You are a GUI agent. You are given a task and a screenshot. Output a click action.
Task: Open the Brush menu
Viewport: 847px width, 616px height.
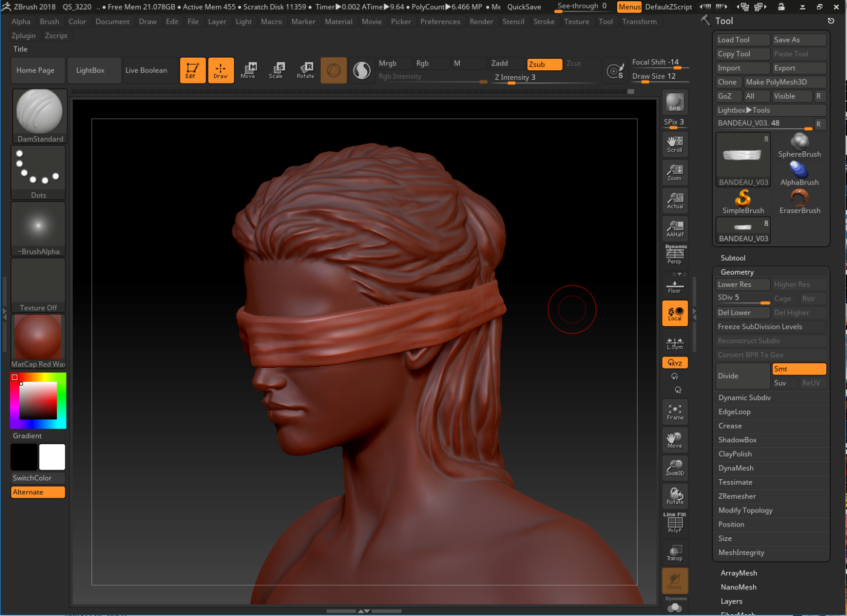click(x=50, y=21)
